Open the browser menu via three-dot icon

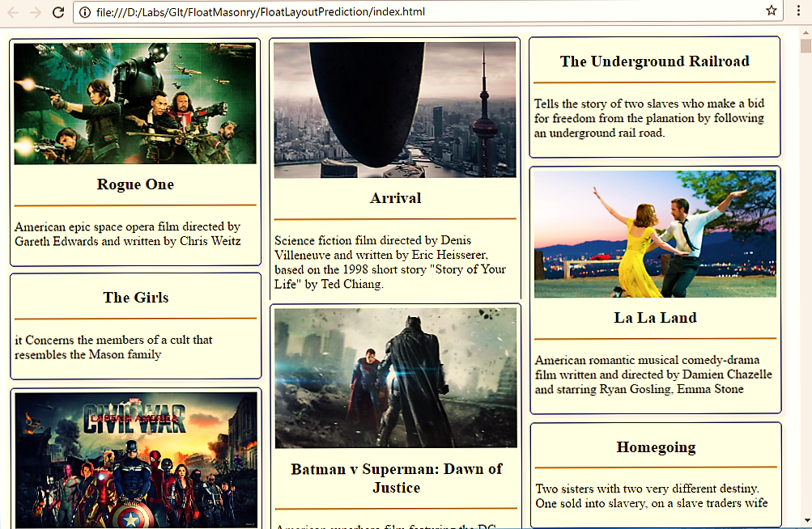coord(797,11)
